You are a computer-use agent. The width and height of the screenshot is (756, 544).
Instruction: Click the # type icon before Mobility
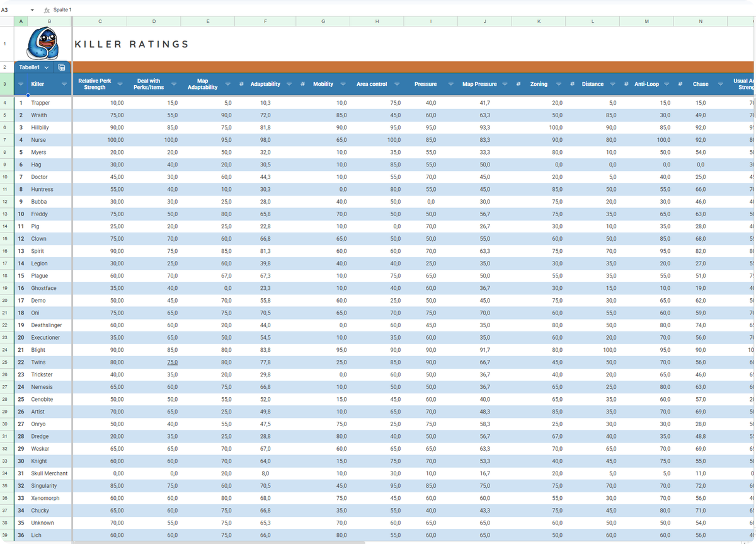point(303,84)
